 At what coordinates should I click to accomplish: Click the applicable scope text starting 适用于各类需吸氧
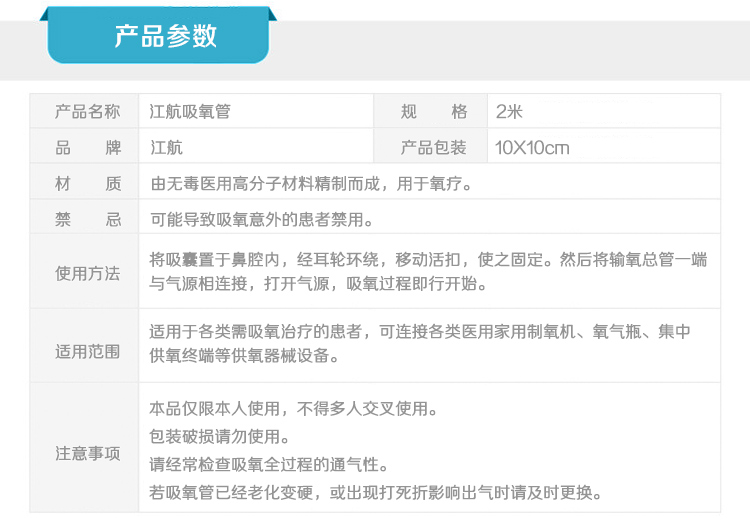(420, 344)
